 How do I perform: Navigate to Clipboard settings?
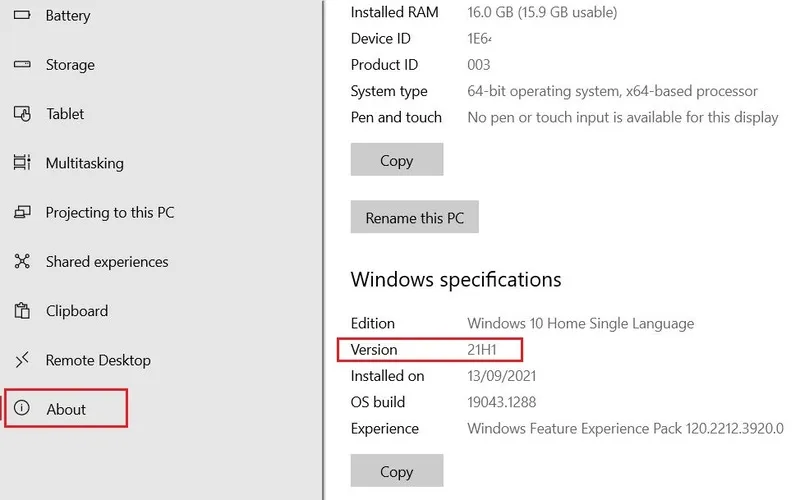click(77, 311)
